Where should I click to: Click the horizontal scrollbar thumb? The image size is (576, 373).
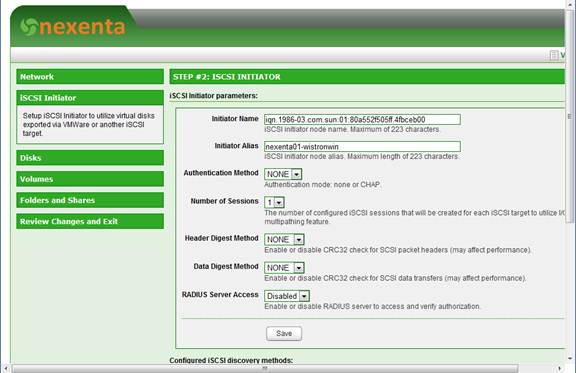(x=265, y=368)
